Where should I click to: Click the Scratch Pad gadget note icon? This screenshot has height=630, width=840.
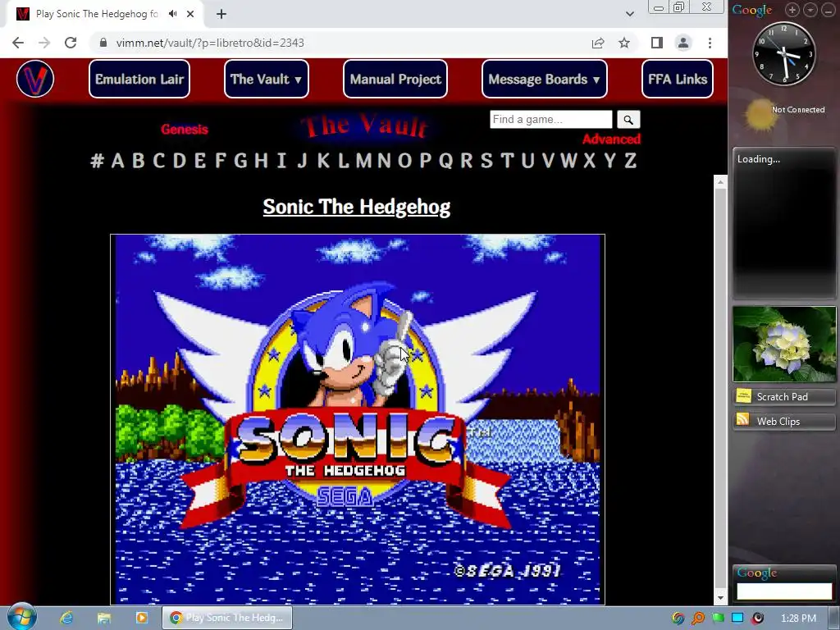point(743,396)
